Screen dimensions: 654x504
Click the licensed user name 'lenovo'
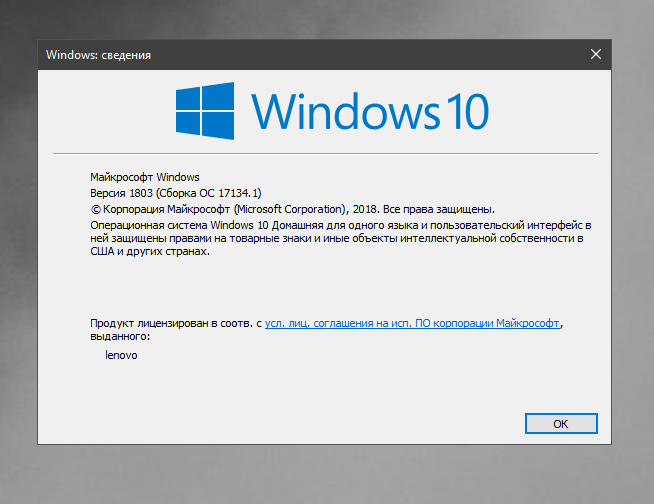(x=121, y=355)
